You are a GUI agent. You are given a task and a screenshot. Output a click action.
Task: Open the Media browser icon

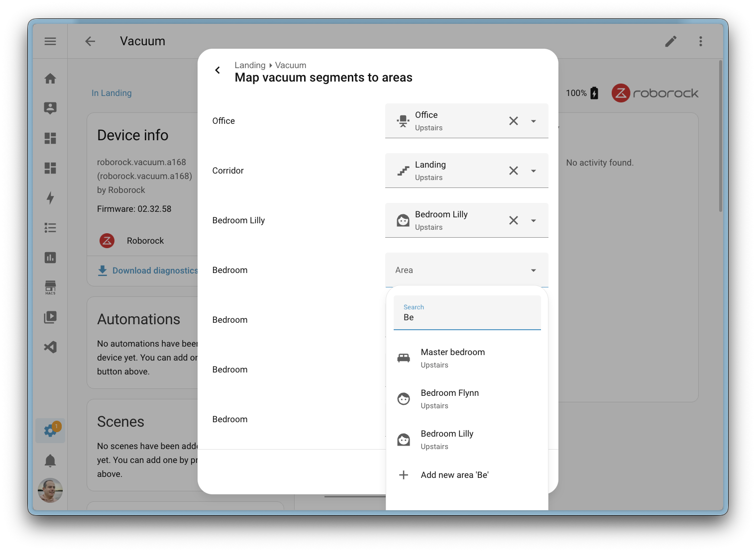(50, 317)
